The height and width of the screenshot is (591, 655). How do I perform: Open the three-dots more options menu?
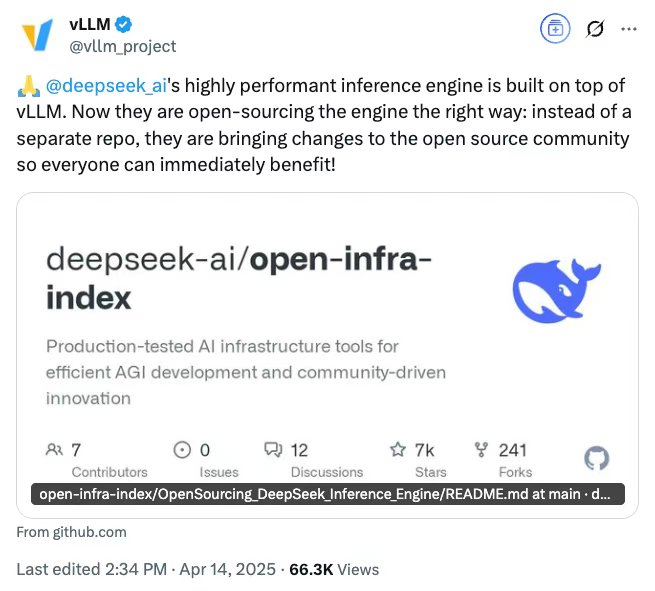[629, 29]
